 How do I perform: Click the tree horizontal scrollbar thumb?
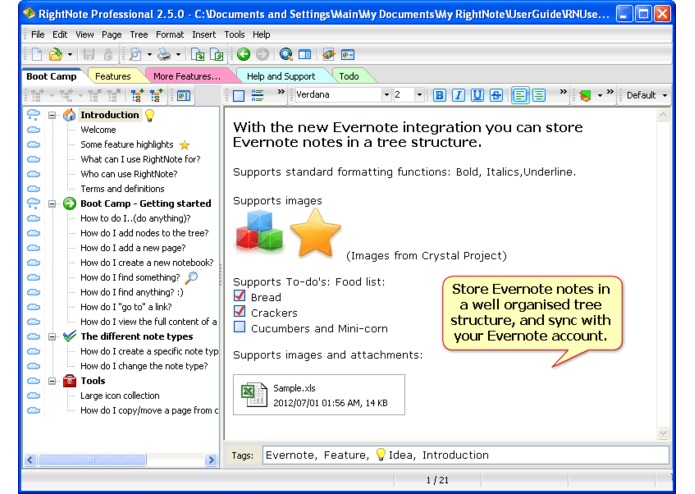point(92,460)
